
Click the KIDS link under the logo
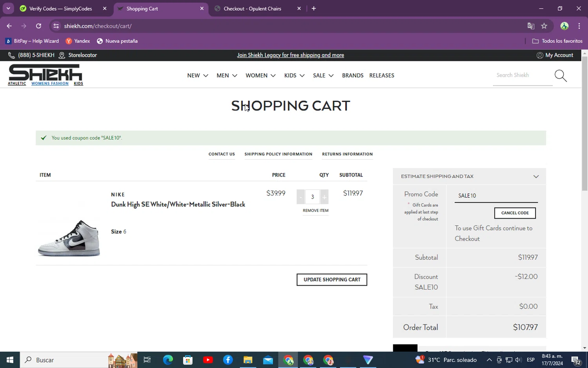point(78,84)
